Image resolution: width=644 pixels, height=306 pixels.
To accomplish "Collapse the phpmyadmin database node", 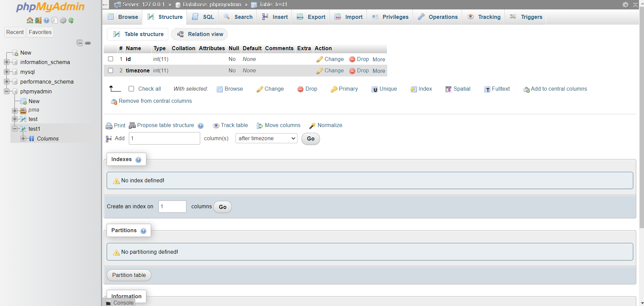I will point(7,91).
